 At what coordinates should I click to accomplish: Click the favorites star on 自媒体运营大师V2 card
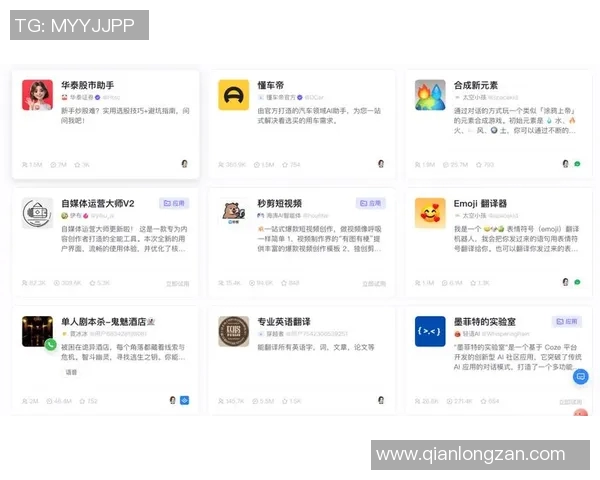pos(92,283)
